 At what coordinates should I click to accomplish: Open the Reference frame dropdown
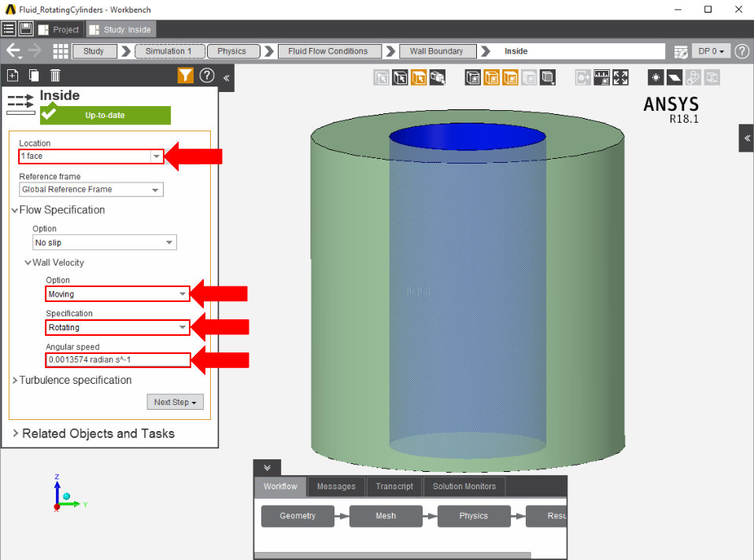[91, 190]
